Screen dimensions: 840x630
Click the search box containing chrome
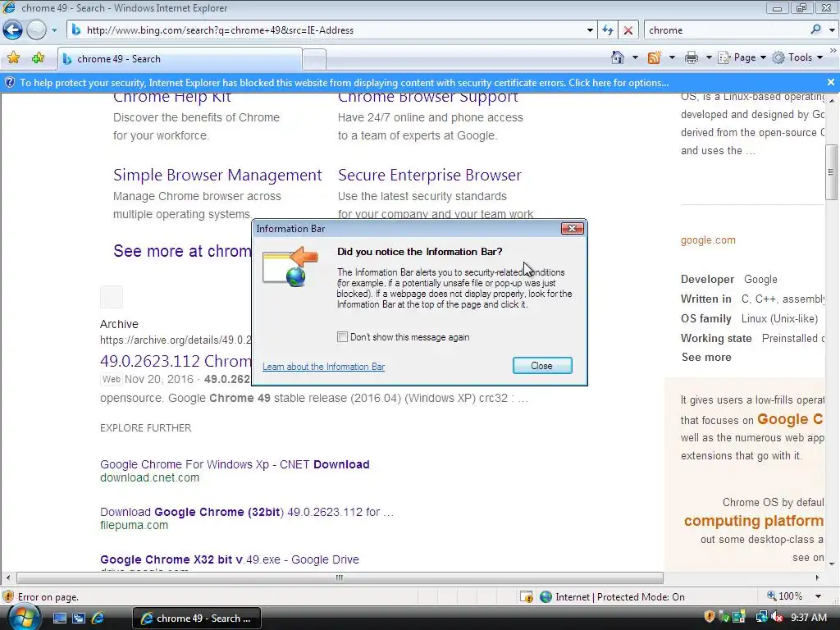pos(726,30)
